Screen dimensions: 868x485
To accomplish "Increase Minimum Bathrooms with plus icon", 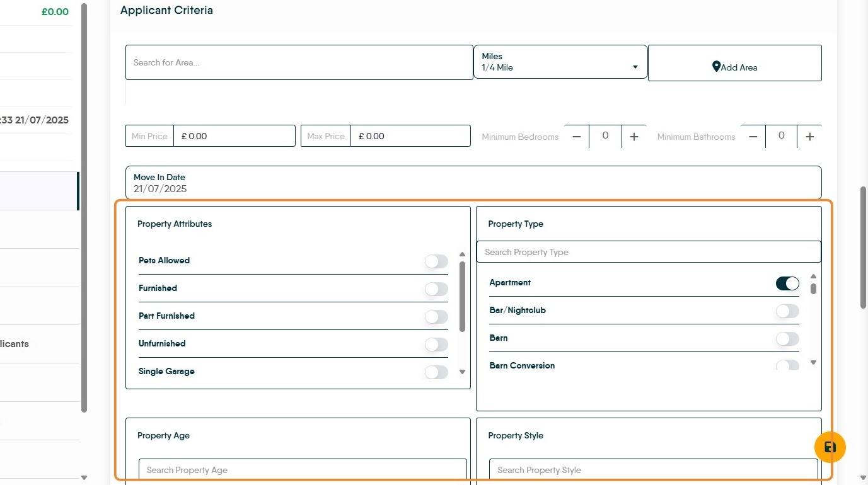I will click(810, 137).
